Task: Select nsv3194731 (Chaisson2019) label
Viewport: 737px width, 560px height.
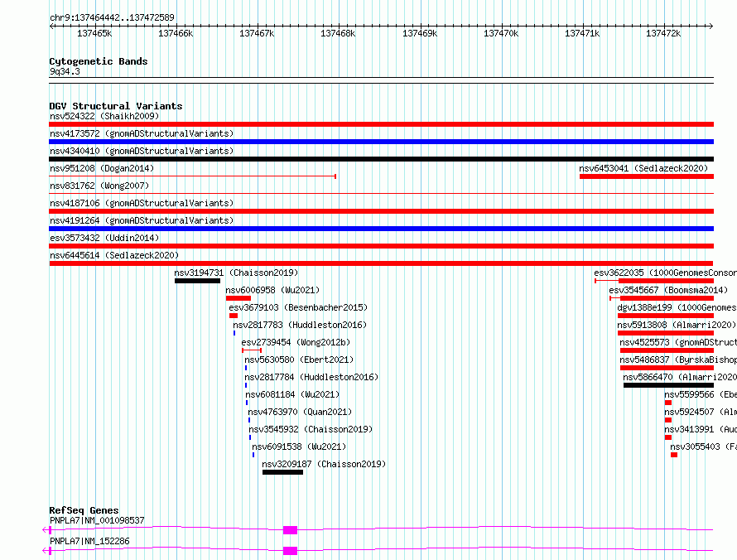Action: [236, 273]
